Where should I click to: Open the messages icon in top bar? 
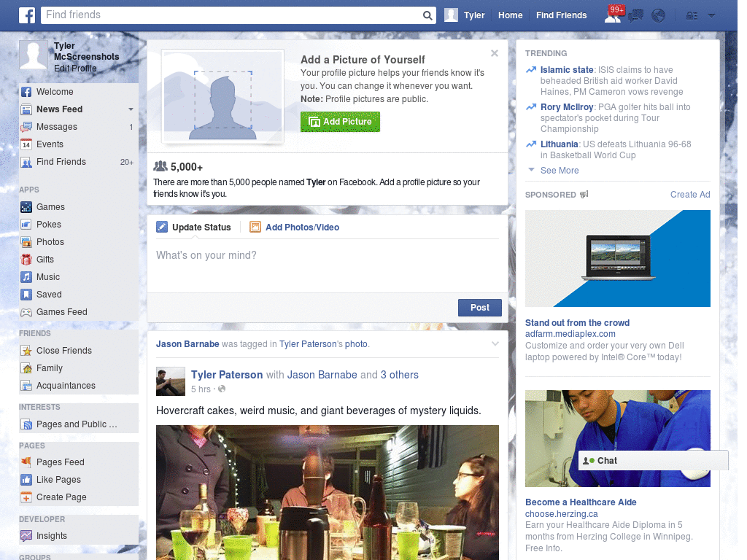(635, 16)
